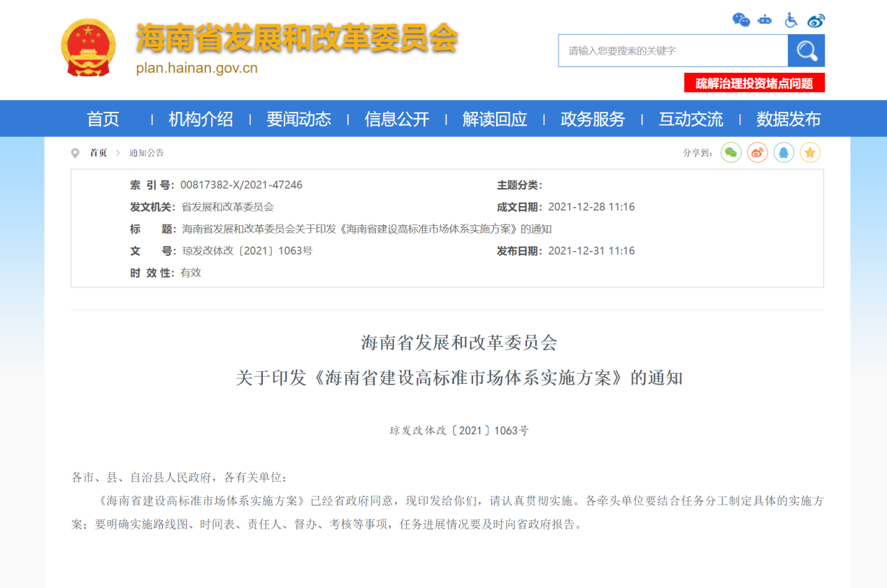Open the wheelchair accessibility mode icon
This screenshot has width=887, height=588.
[791, 20]
